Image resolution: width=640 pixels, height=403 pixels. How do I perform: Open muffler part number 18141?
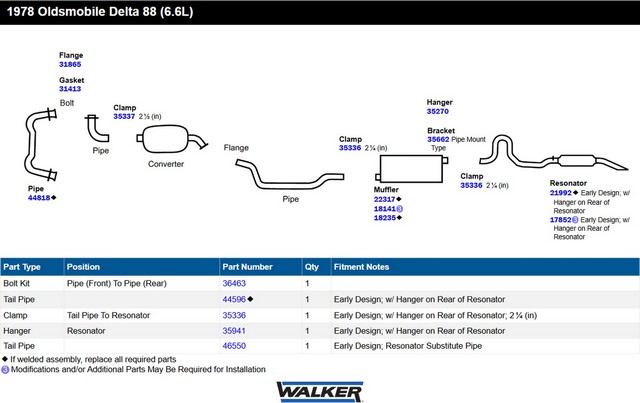384,209
